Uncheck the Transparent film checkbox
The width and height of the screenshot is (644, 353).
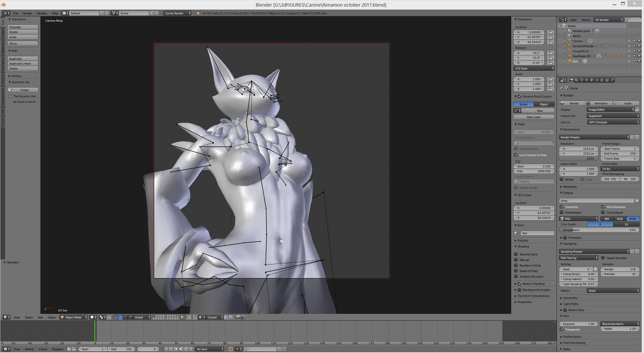pyautogui.click(x=562, y=329)
